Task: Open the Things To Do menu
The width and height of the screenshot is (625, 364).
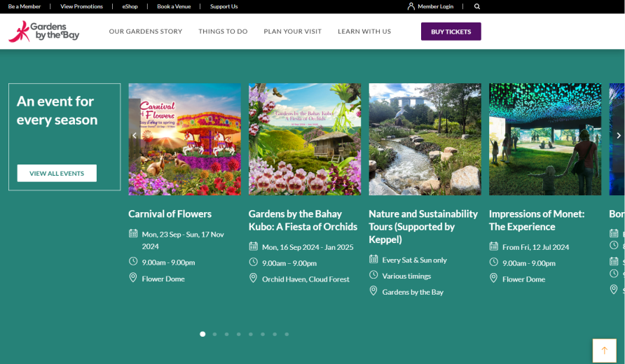Action: coord(223,31)
